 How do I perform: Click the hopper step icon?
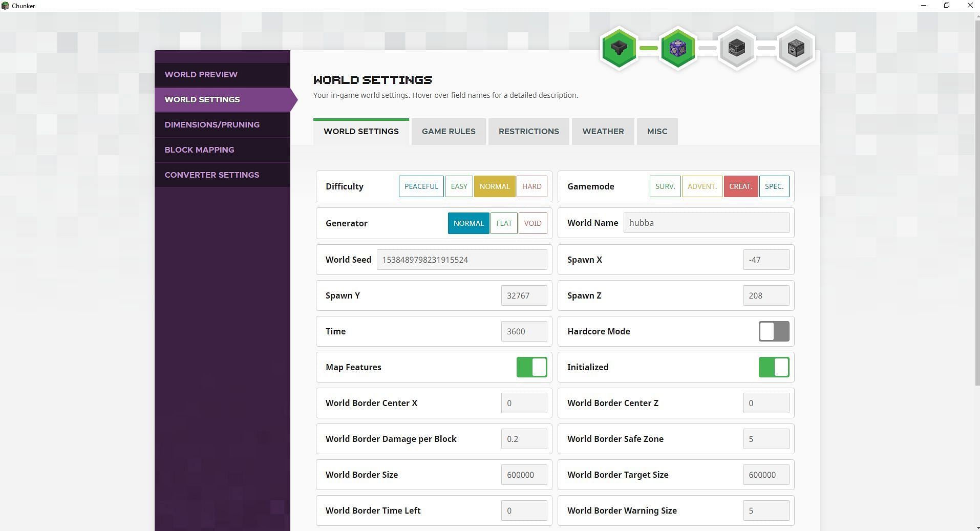619,48
